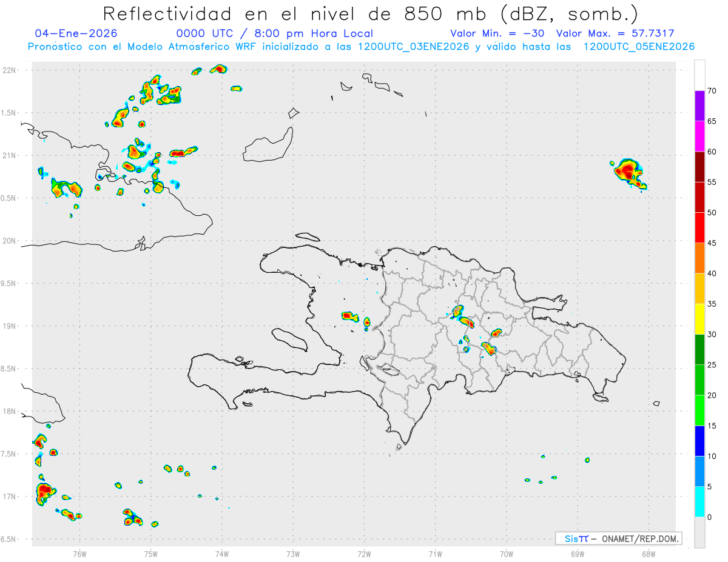728x562 pixels.
Task: Click the colorbar tick label '10'
Action: (713, 457)
